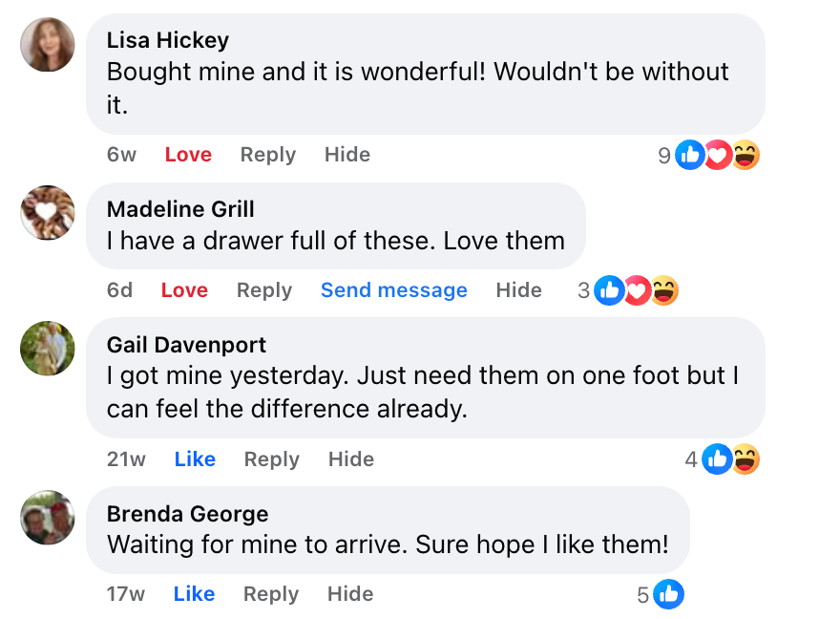Click Brenda George's avatar photo

pyautogui.click(x=48, y=517)
